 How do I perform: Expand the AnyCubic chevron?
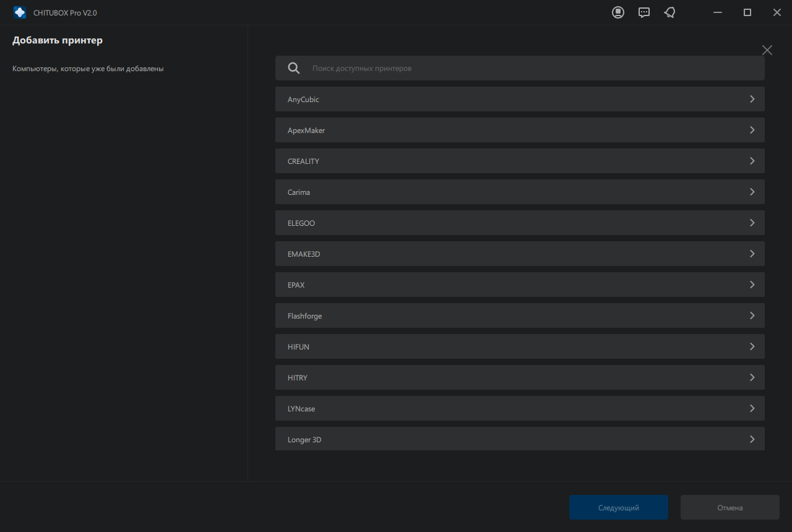coord(752,99)
